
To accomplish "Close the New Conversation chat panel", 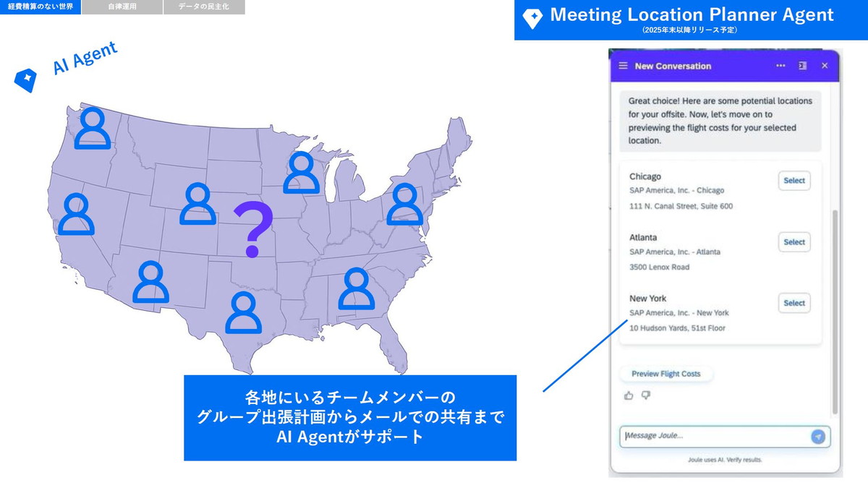I will tap(825, 66).
